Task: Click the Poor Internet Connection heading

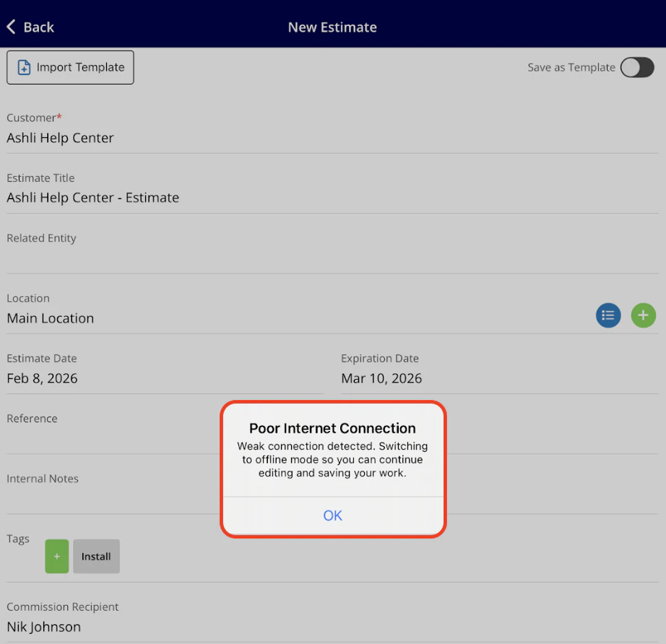Action: pyautogui.click(x=332, y=428)
